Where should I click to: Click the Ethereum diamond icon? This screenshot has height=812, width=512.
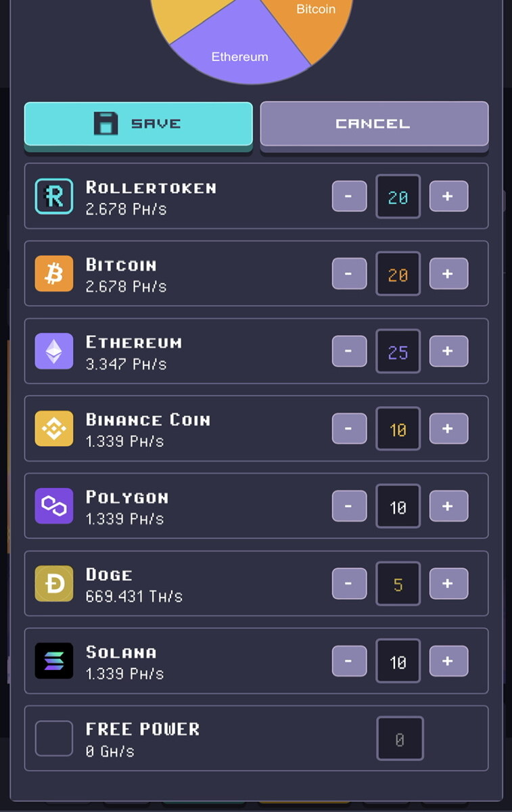click(54, 351)
